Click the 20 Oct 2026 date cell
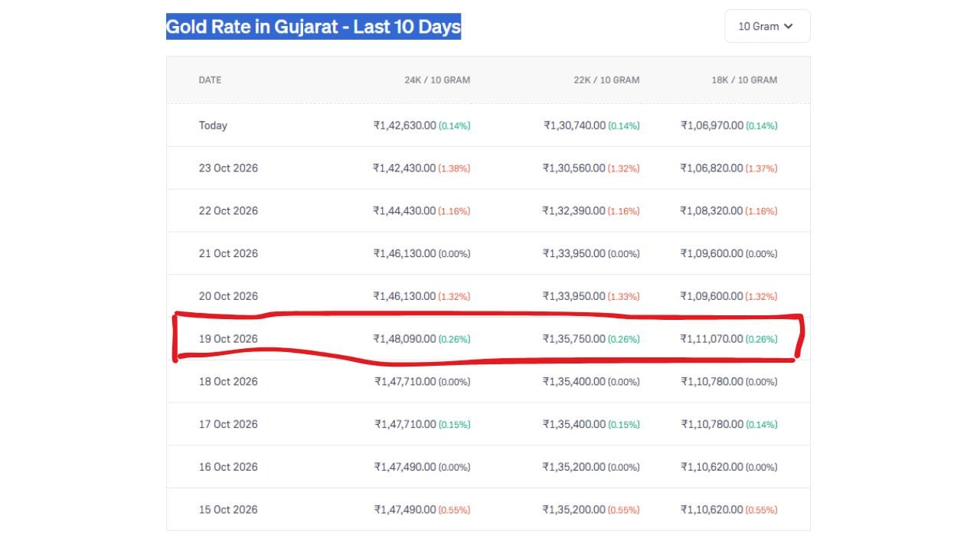This screenshot has width=980, height=551. [228, 297]
